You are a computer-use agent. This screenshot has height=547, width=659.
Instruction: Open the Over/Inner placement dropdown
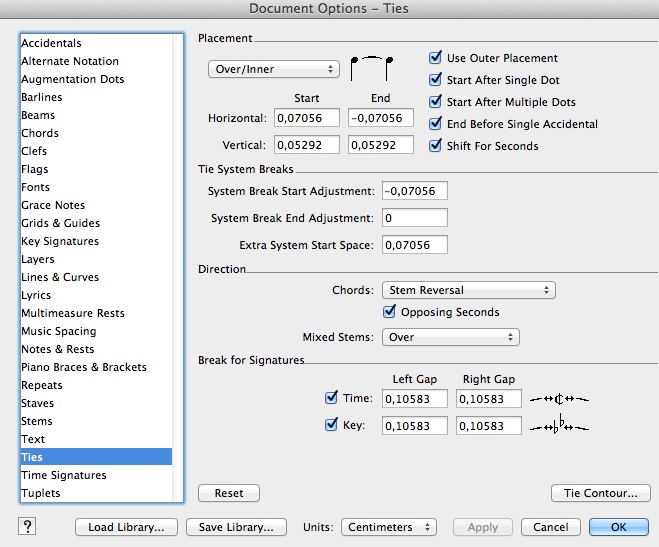(x=273, y=69)
